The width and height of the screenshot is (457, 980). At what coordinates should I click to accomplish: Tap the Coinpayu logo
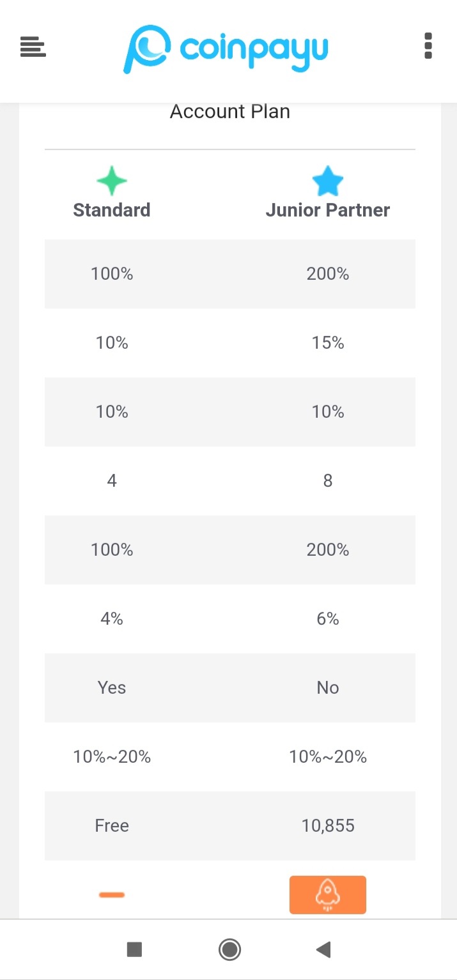(226, 49)
